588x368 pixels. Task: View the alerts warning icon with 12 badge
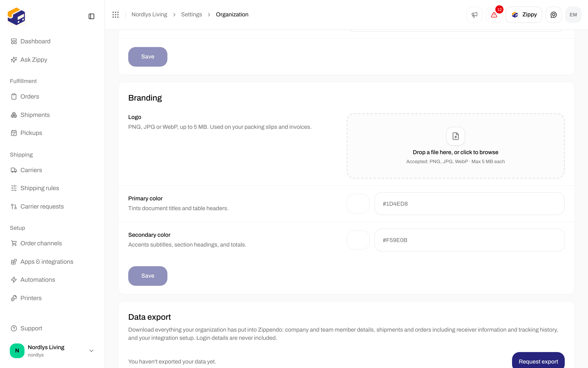494,15
